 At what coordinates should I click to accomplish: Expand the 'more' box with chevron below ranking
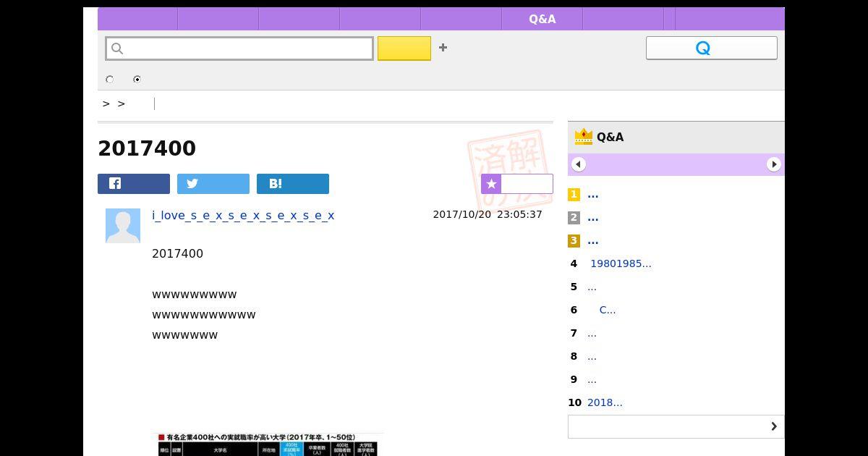676,426
